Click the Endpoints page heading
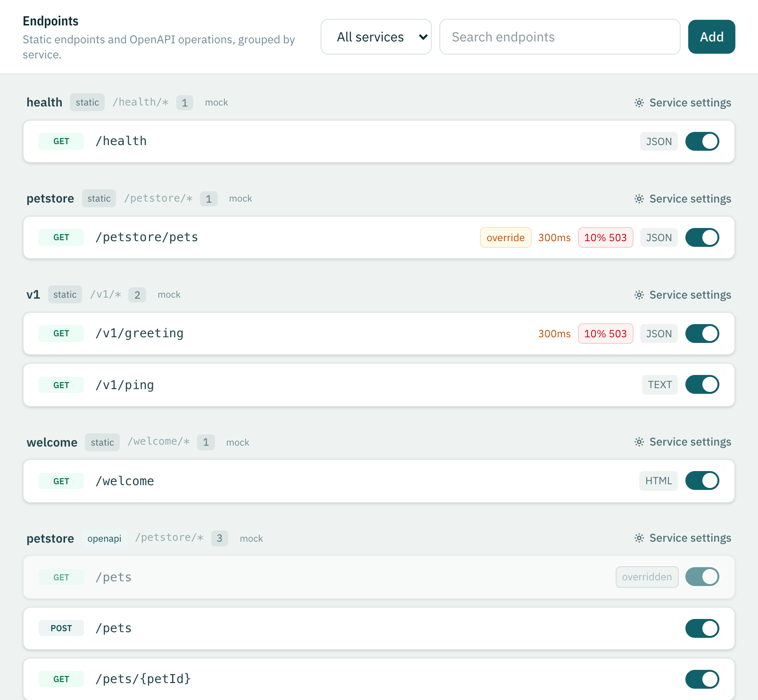This screenshot has width=758, height=700. (x=50, y=21)
